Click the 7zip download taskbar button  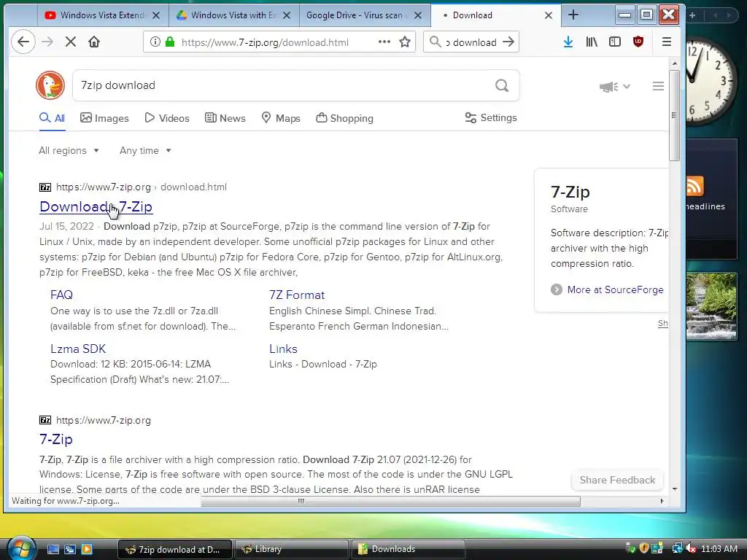click(x=174, y=549)
